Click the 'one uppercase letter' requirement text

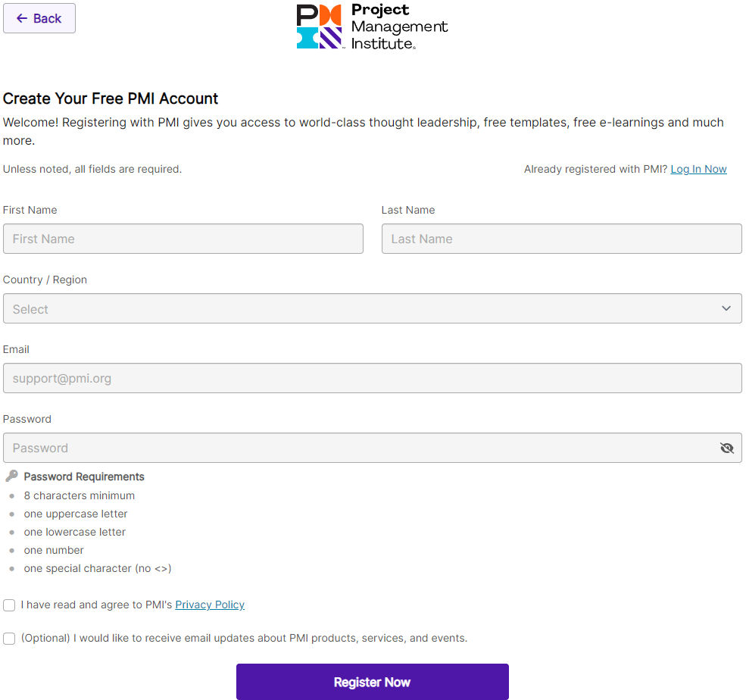(76, 514)
